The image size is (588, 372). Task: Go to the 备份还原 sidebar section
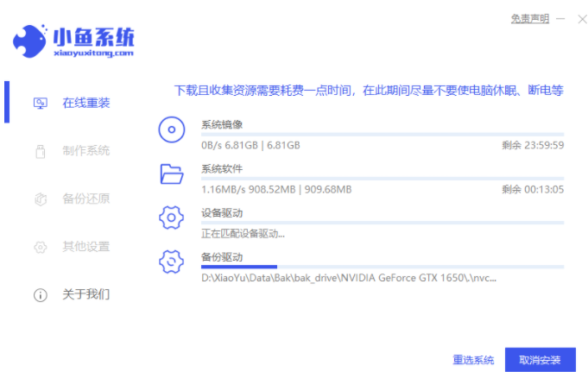[85, 199]
